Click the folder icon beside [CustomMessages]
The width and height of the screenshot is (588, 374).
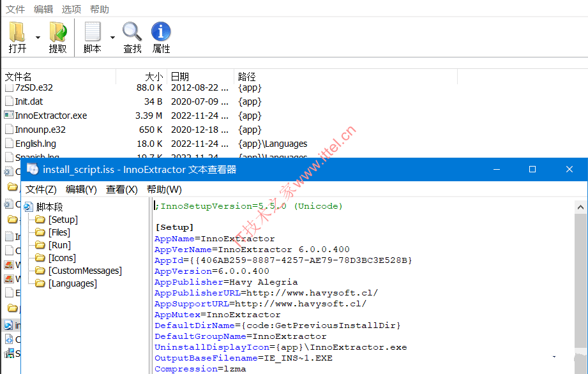40,271
